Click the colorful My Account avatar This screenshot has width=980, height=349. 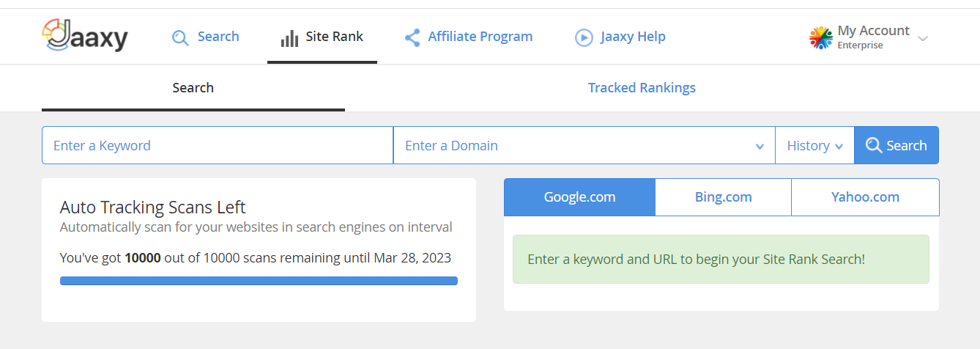(821, 37)
